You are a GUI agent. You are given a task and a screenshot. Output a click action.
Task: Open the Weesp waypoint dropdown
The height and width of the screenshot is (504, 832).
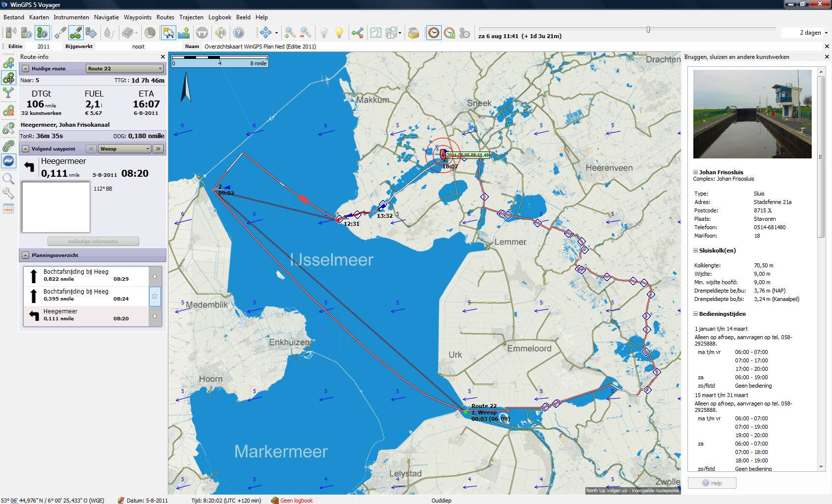(125, 149)
